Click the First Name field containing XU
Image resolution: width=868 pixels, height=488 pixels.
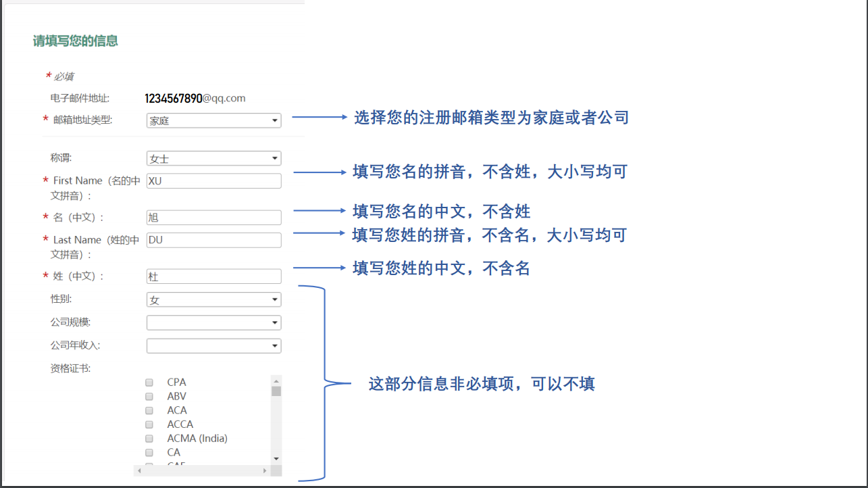click(x=213, y=181)
